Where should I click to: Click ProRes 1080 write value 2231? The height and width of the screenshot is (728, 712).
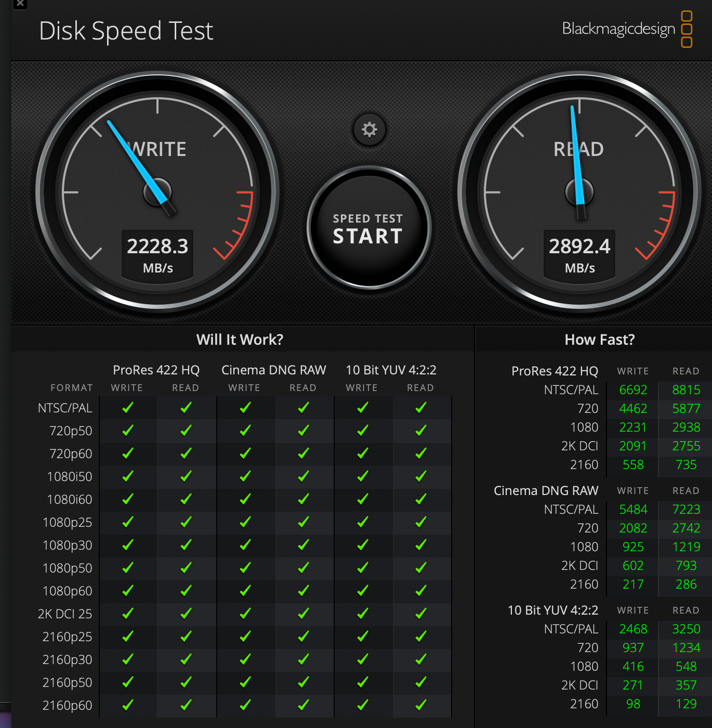click(x=633, y=427)
